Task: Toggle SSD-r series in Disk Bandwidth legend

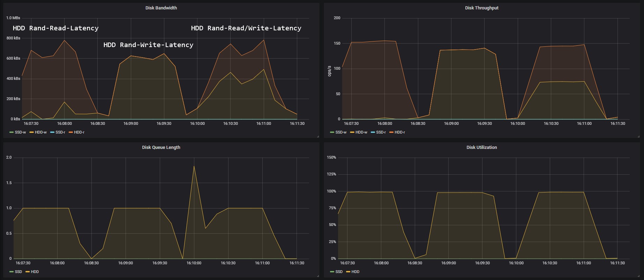Action: click(x=58, y=133)
